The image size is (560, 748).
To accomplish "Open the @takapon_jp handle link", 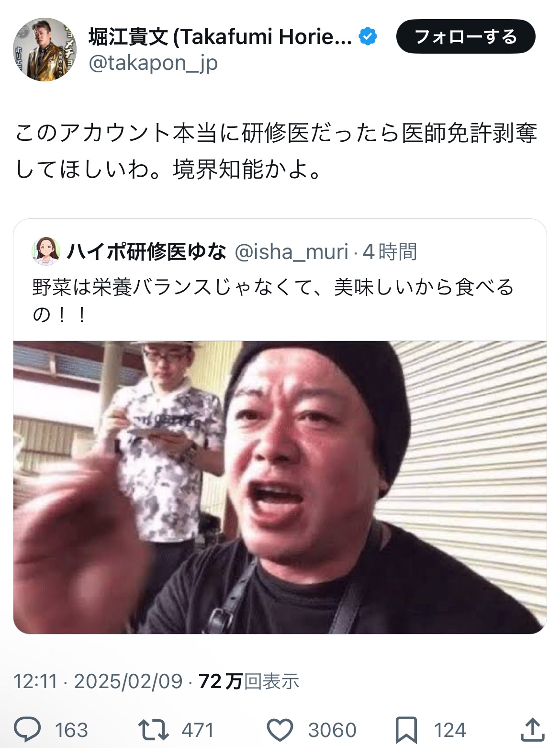I will (x=153, y=63).
